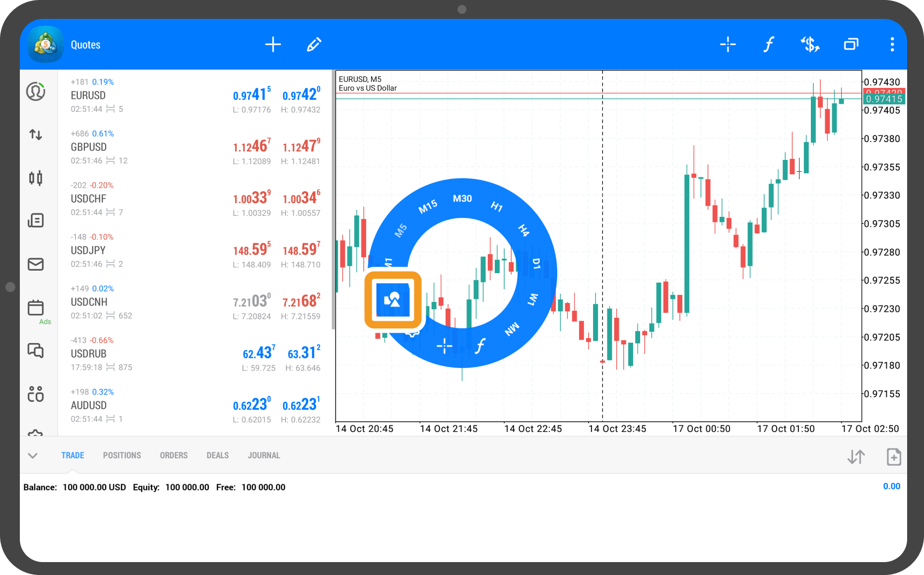Switch to the JOURNAL tab
924x575 pixels.
click(x=264, y=455)
